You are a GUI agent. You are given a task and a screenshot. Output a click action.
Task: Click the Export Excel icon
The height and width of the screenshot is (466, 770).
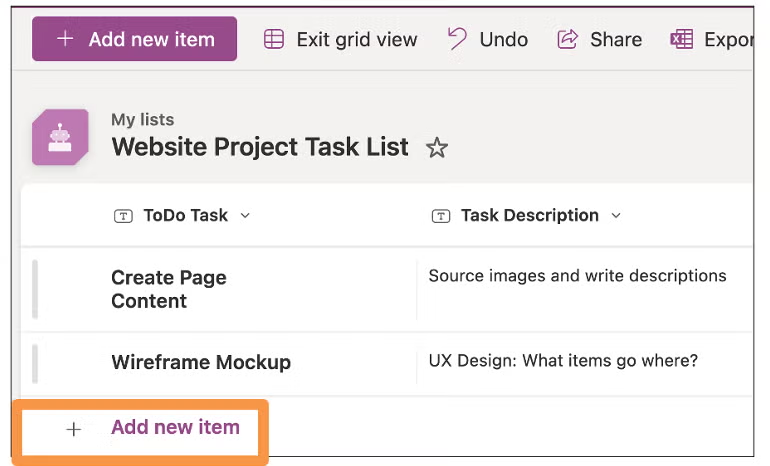point(682,39)
